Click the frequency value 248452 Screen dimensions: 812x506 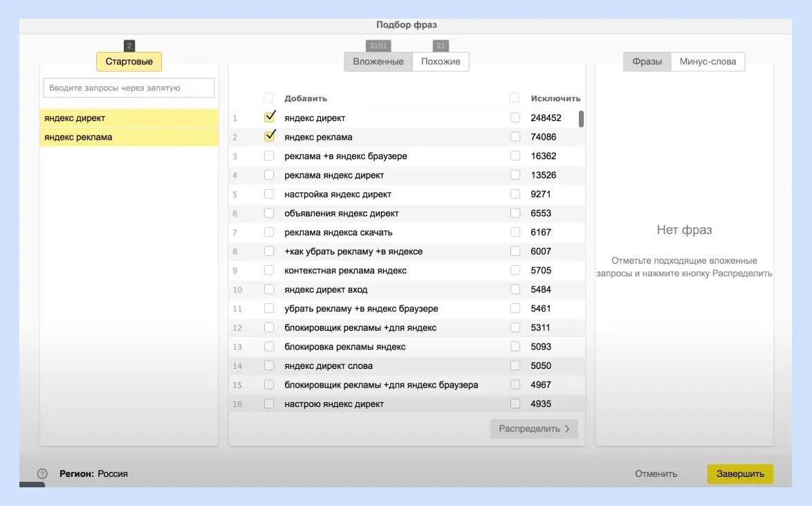[x=546, y=118]
